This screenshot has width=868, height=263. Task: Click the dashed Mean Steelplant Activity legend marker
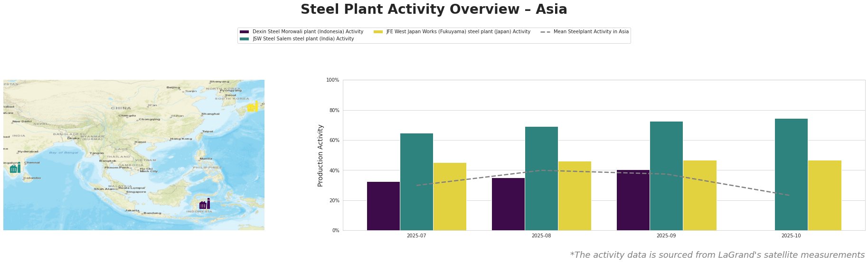click(x=545, y=32)
